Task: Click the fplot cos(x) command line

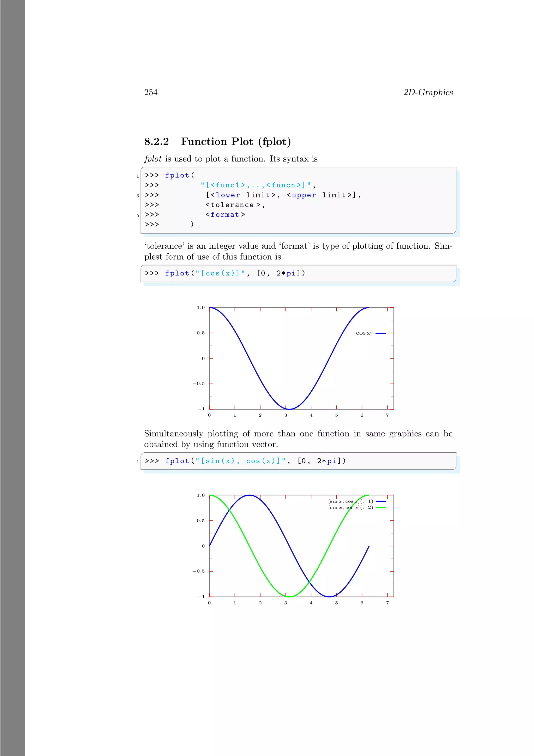Action: coord(225,273)
